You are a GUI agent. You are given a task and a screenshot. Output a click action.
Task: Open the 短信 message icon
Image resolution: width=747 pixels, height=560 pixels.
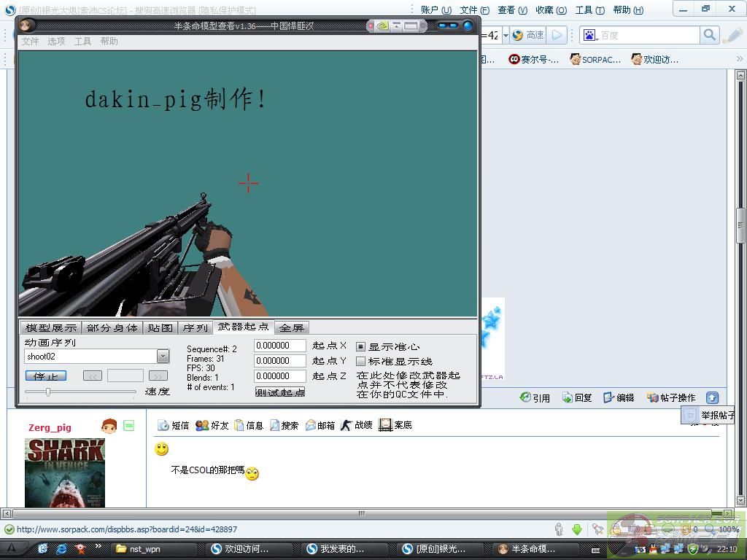163,425
